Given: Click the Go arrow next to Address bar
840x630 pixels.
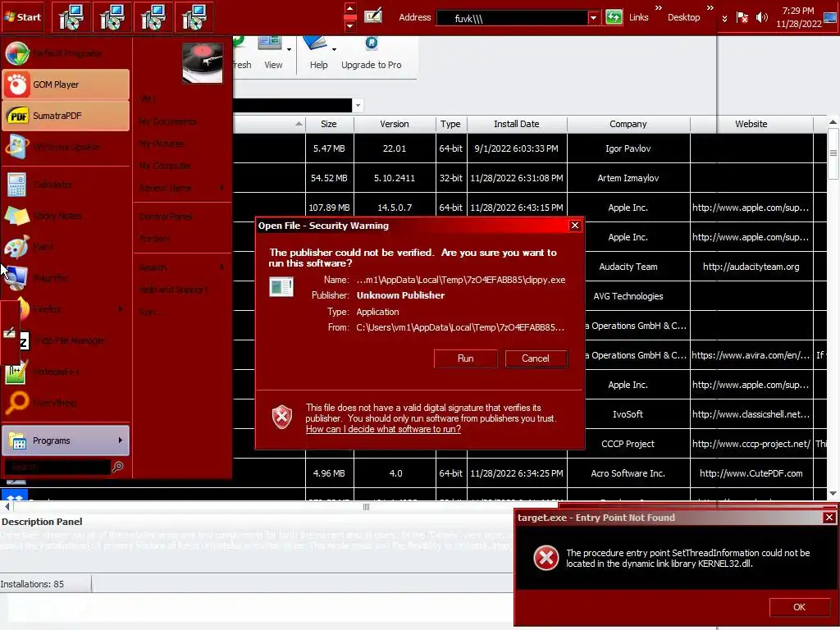Looking at the screenshot, I should (x=614, y=17).
